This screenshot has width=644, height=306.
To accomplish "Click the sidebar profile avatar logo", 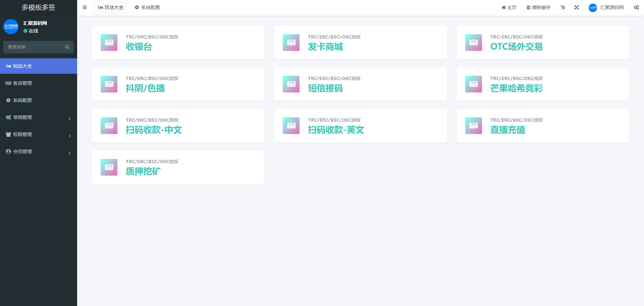I will [x=11, y=26].
